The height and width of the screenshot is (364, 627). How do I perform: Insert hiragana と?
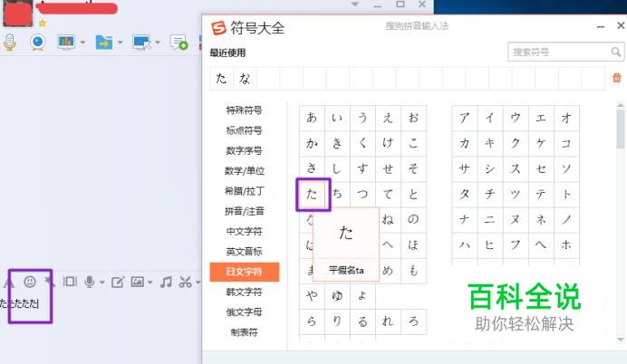[x=413, y=194]
